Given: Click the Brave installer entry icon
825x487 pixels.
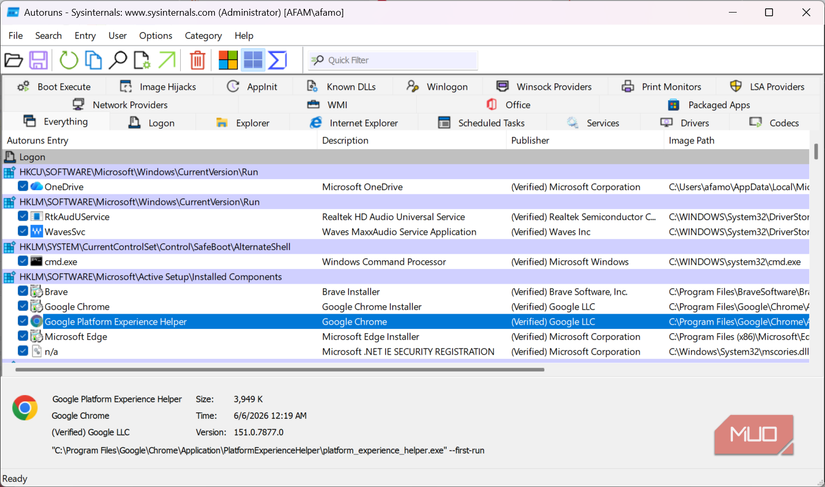Looking at the screenshot, I should pyautogui.click(x=36, y=291).
